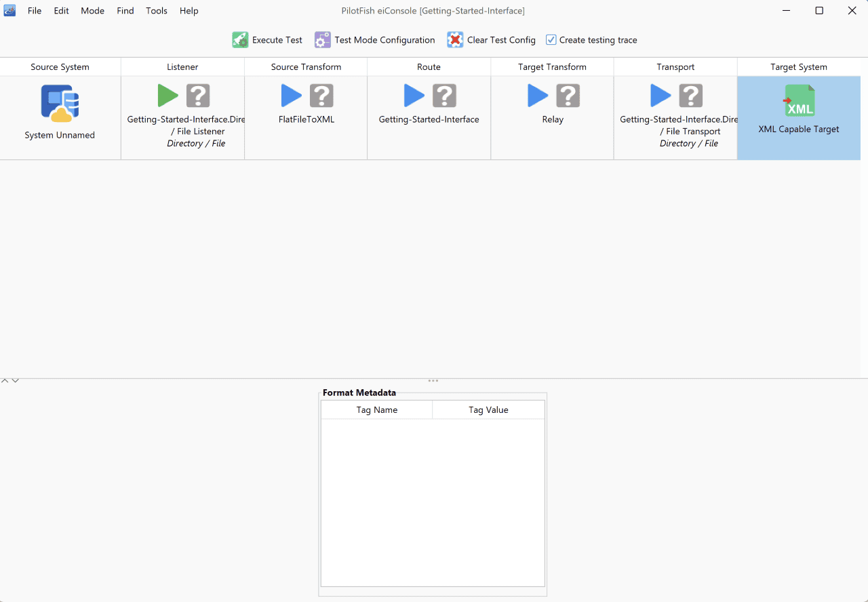Select the Transport column header
This screenshot has height=602, width=868.
[x=675, y=67]
